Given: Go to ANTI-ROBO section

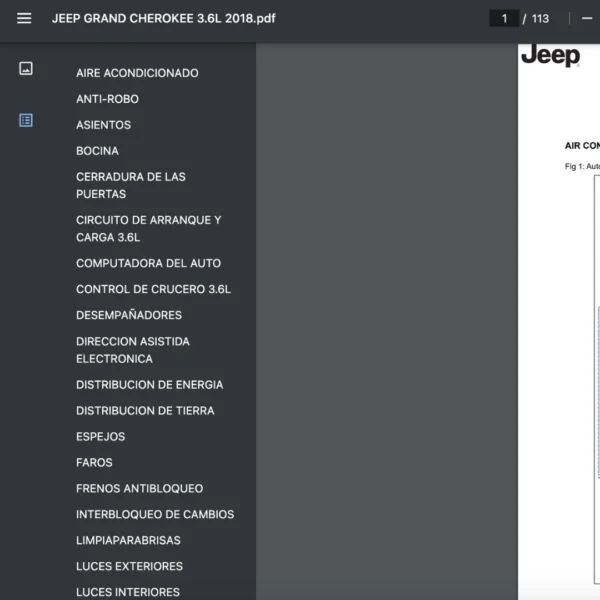Looking at the screenshot, I should (107, 99).
